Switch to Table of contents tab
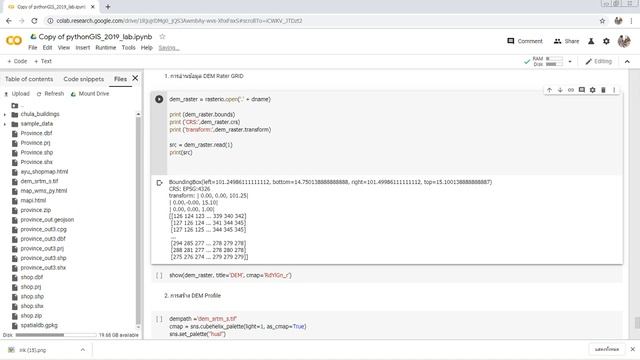The height and width of the screenshot is (360, 640). pos(29,79)
